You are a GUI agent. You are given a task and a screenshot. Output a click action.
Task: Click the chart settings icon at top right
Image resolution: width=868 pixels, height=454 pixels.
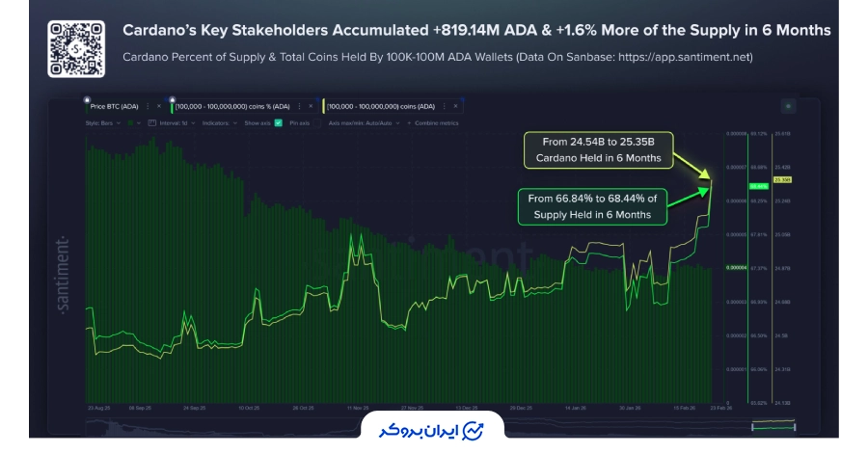point(788,106)
